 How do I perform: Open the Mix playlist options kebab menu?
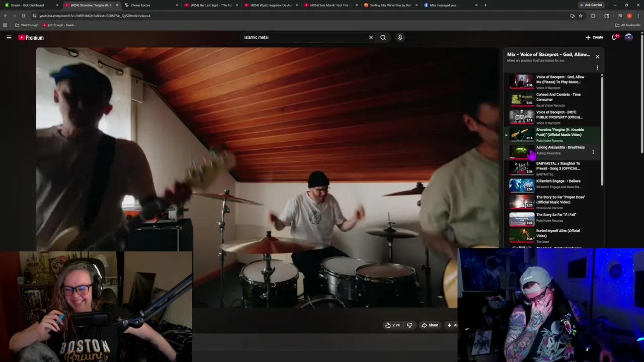[x=597, y=67]
